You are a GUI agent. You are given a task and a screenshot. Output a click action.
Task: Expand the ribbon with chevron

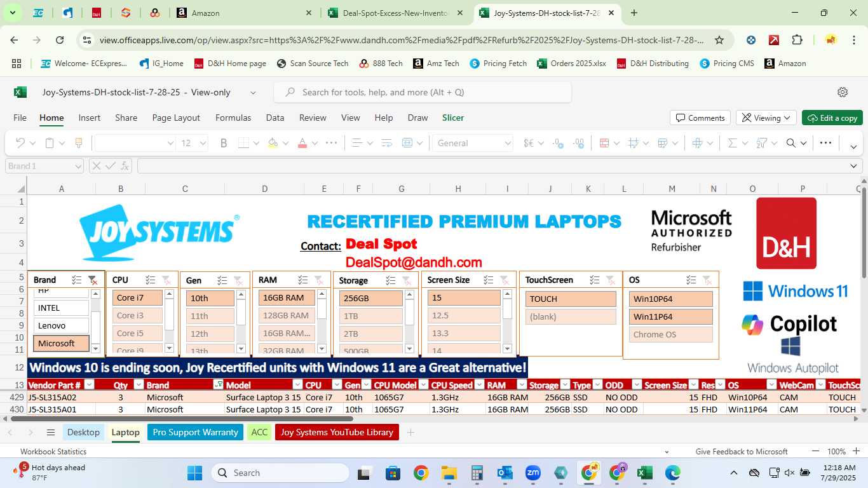[x=854, y=146]
